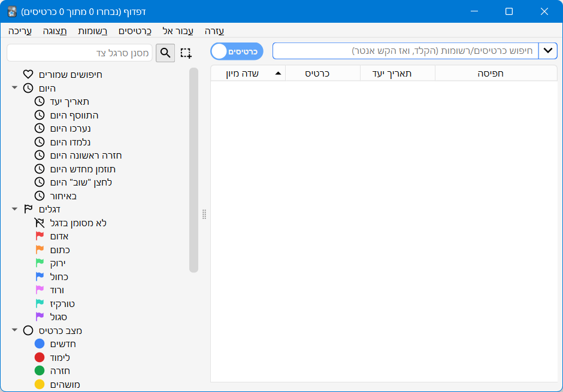Viewport: 563px width, 392px height.
Task: Click the turquoise flag icon for טורקיז
Action: pyautogui.click(x=40, y=303)
